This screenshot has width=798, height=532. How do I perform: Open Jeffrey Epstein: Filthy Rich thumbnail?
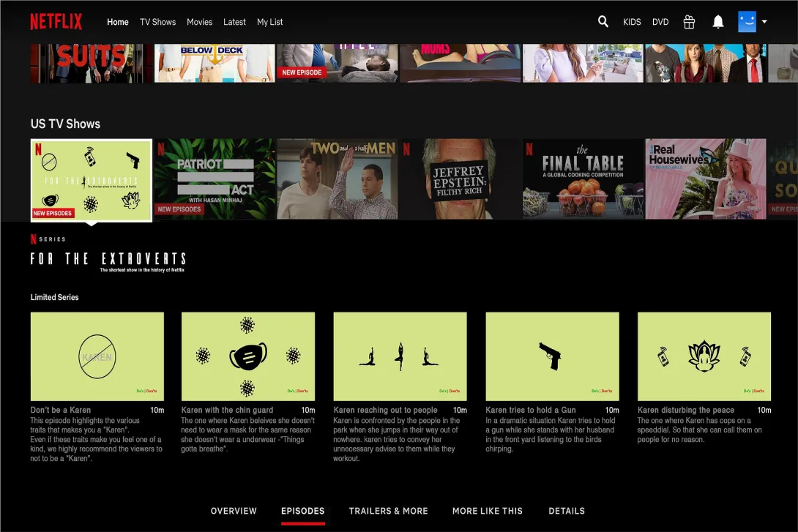460,179
